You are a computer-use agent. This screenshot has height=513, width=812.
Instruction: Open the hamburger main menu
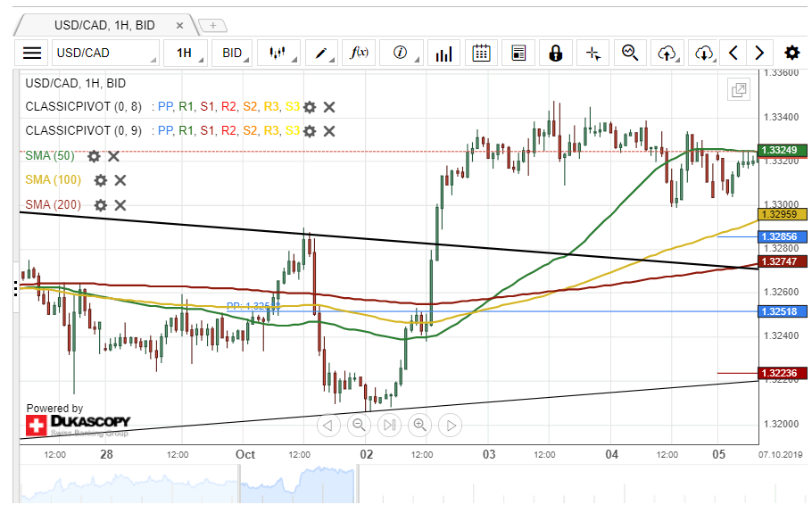[32, 53]
